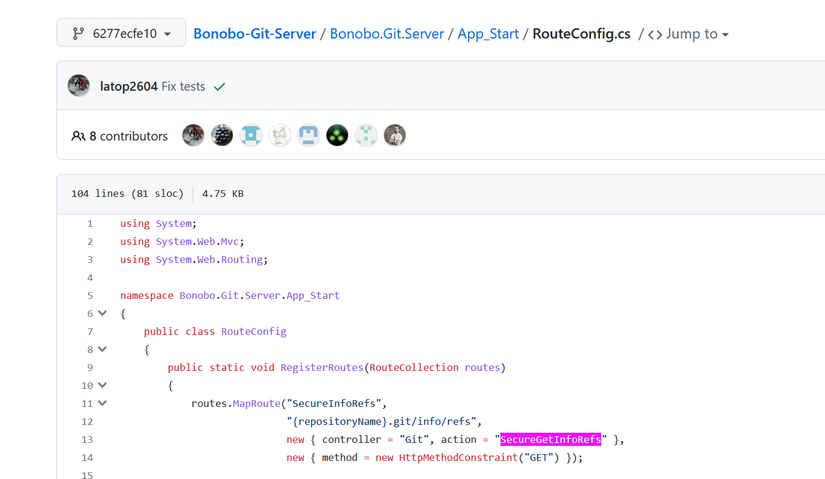
Task: Open the Jump to dropdown
Action: (689, 34)
